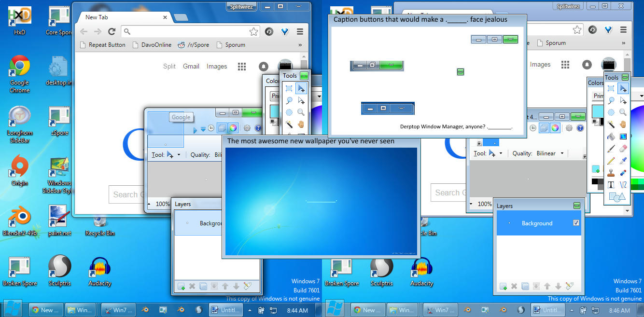Open the Chrome hamburger menu in New Tab window
644x317 pixels.
(300, 31)
